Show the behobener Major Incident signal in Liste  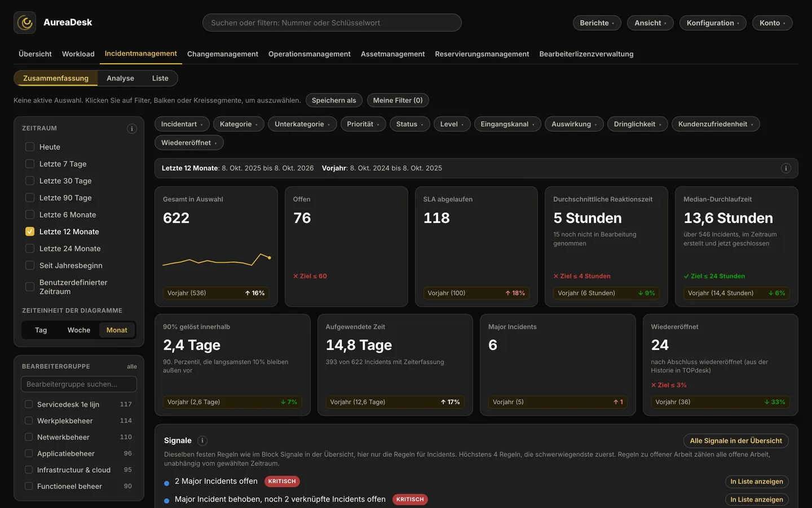757,500
